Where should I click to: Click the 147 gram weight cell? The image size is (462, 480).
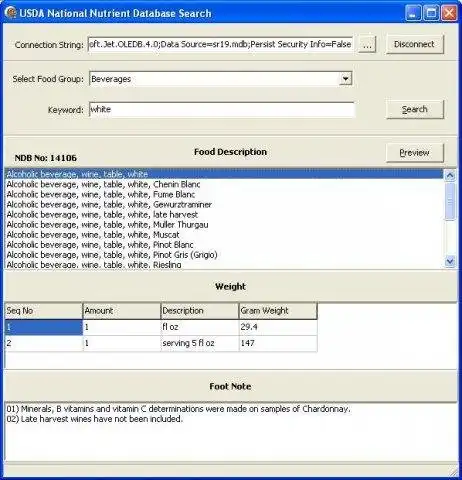click(x=278, y=343)
